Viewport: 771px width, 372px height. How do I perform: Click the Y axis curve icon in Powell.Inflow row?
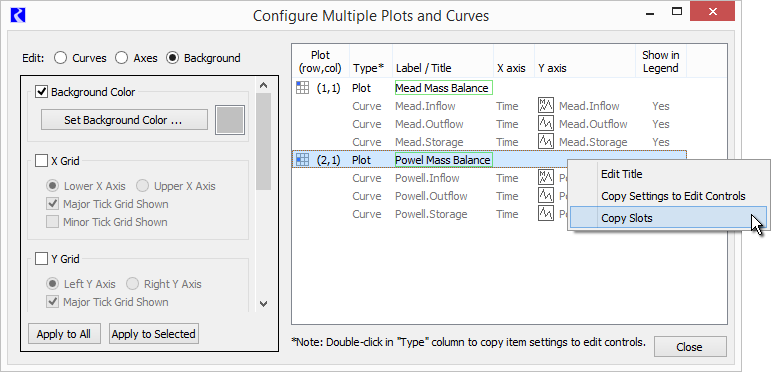(546, 178)
